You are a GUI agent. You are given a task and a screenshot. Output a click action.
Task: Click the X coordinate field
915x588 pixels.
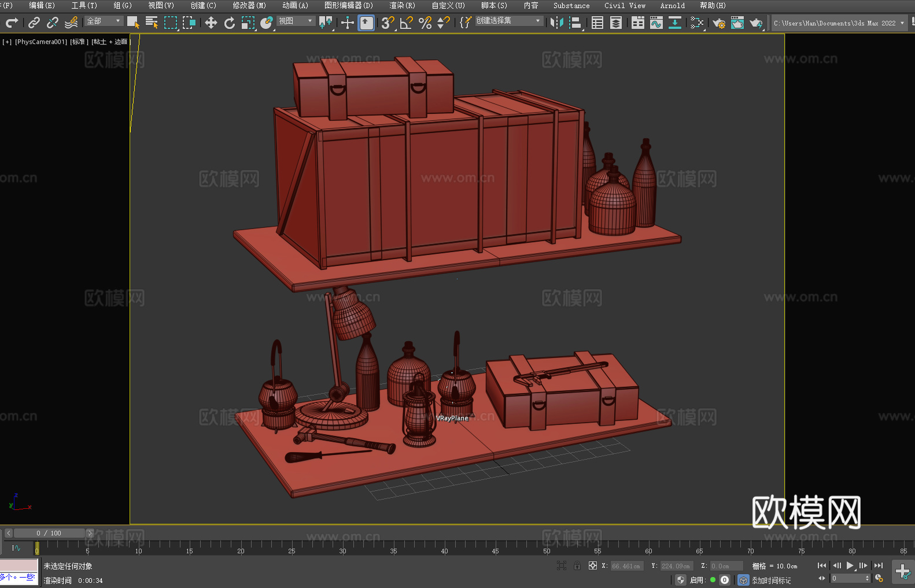pyautogui.click(x=627, y=566)
